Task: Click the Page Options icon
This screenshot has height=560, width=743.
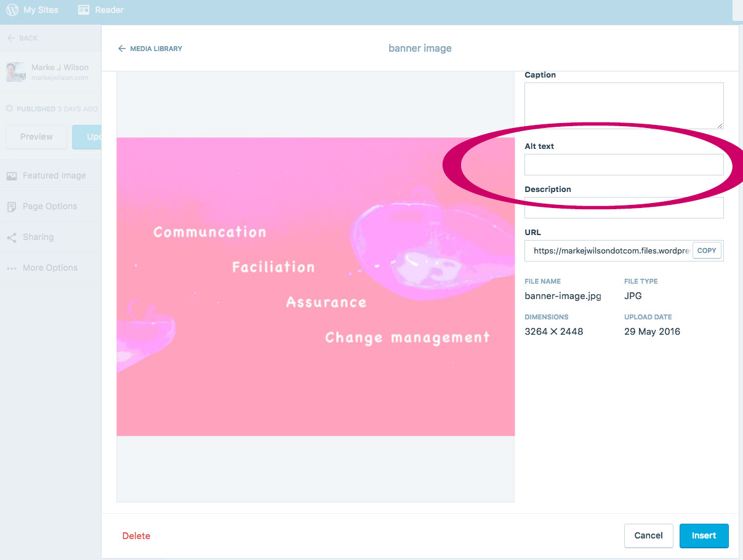Action: pos(12,207)
